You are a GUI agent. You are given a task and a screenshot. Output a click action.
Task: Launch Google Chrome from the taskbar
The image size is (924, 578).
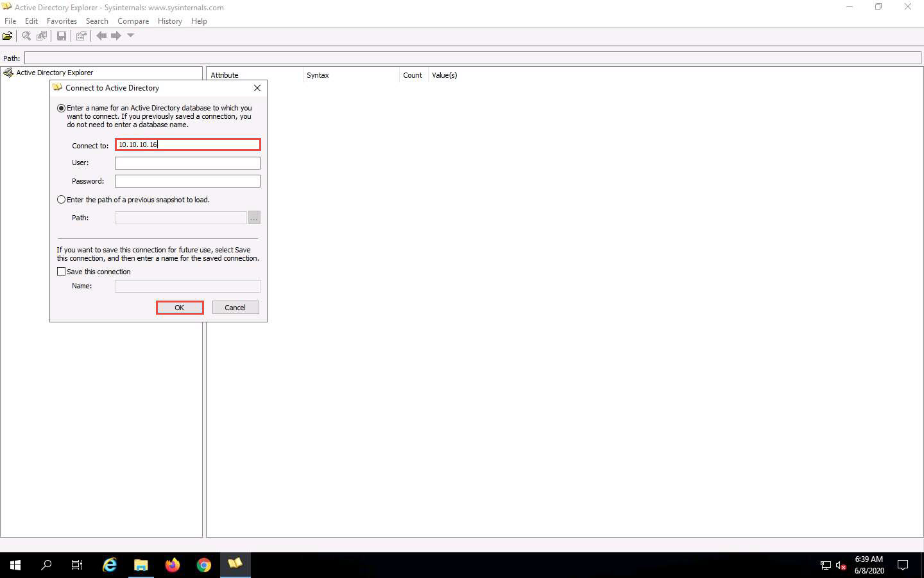pyautogui.click(x=204, y=565)
